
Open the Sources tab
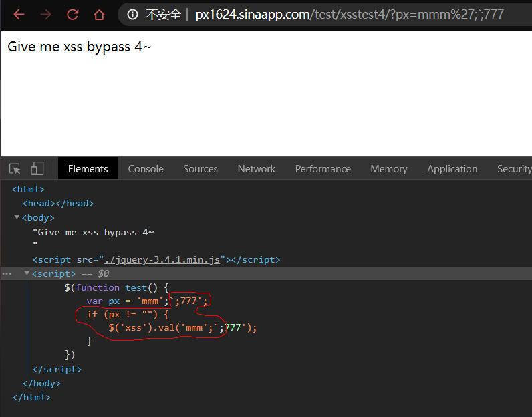pyautogui.click(x=201, y=169)
